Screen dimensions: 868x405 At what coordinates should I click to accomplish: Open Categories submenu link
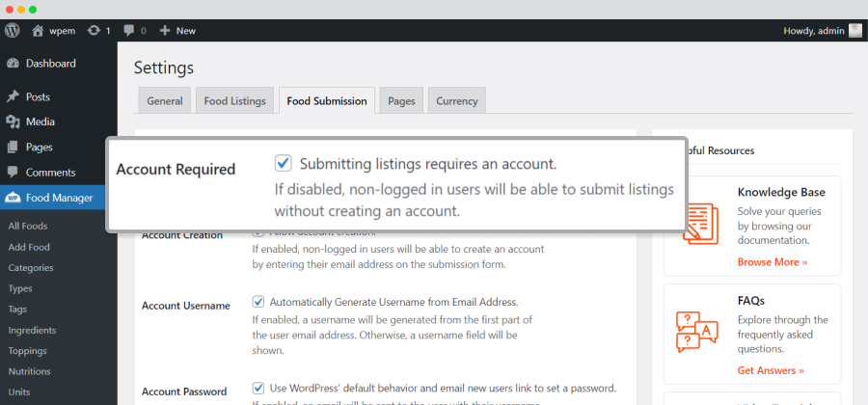pos(31,268)
